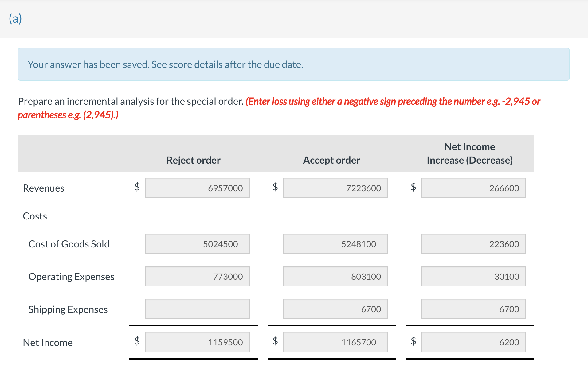Focus Operating Expenses Accept order field 803100
The width and height of the screenshot is (588, 369).
[335, 276]
